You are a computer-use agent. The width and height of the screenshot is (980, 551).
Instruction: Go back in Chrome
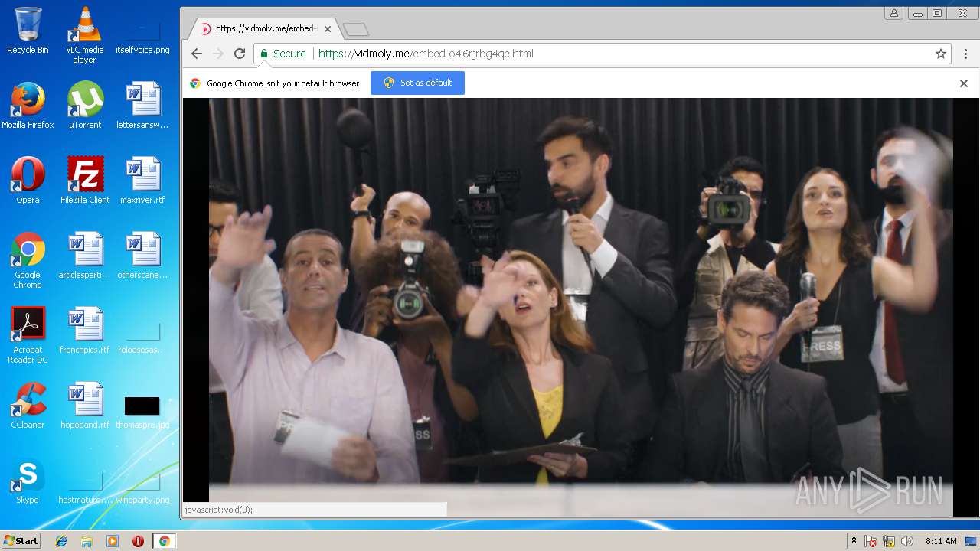(x=197, y=54)
